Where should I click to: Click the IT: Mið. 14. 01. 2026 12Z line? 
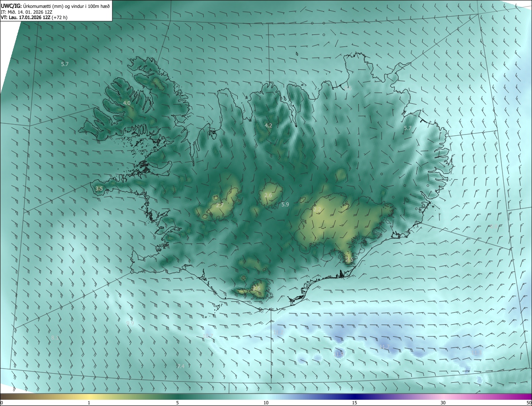tap(26, 11)
